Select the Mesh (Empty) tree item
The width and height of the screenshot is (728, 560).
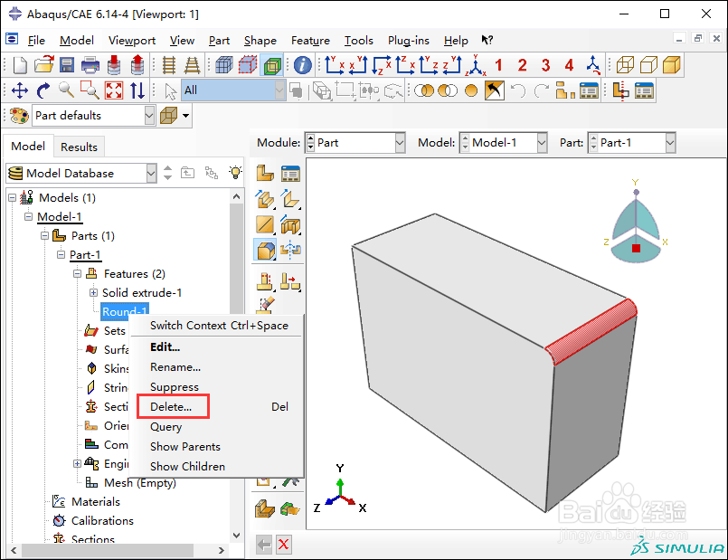click(140, 483)
